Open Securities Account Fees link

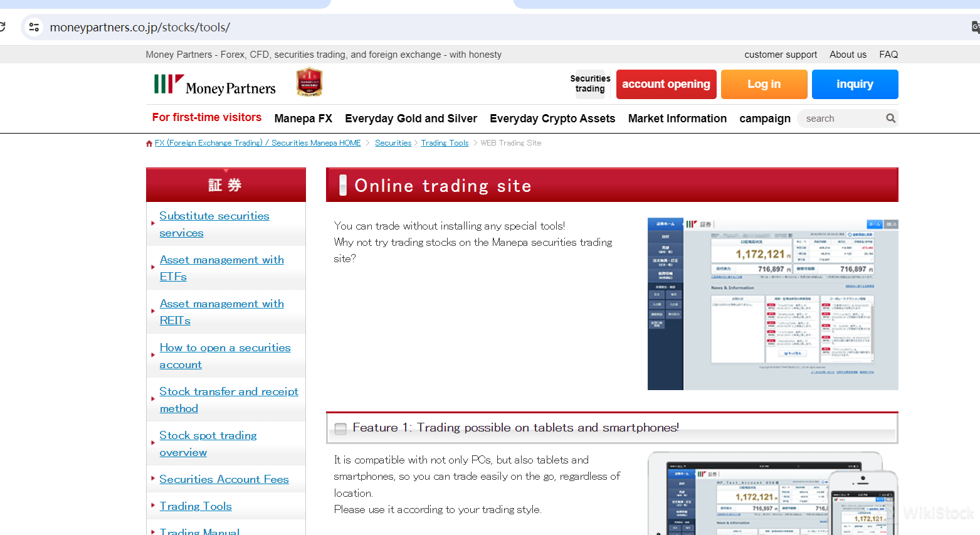[x=224, y=479]
